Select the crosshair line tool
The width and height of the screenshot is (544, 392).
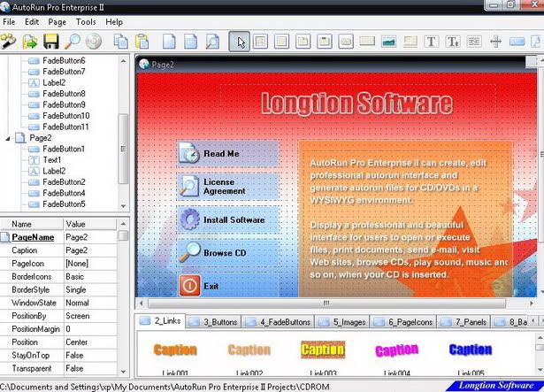[x=495, y=42]
